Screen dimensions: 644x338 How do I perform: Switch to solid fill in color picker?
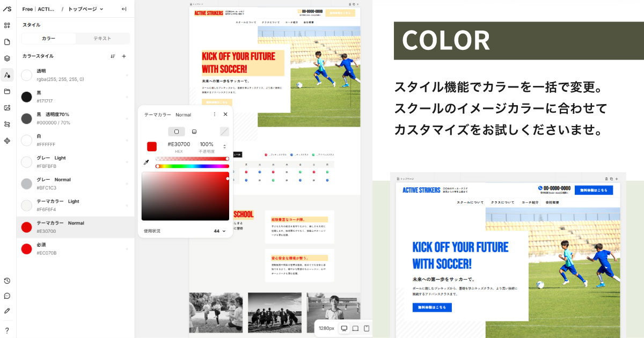click(177, 131)
